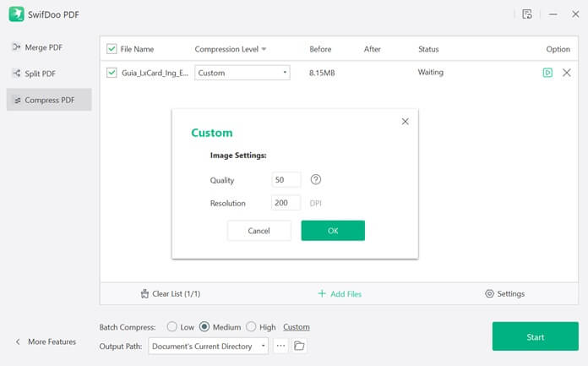Viewport: 588px width, 366px height.
Task: Click the Quality input field
Action: [286, 179]
